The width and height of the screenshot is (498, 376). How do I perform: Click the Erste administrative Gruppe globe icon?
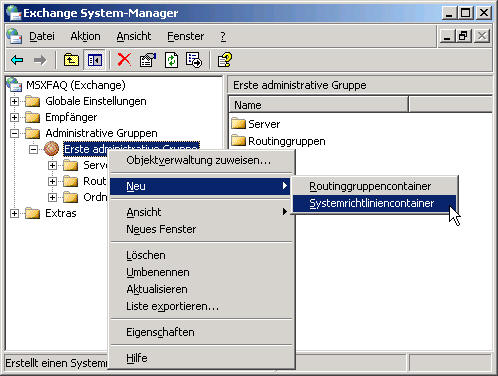pyautogui.click(x=51, y=149)
